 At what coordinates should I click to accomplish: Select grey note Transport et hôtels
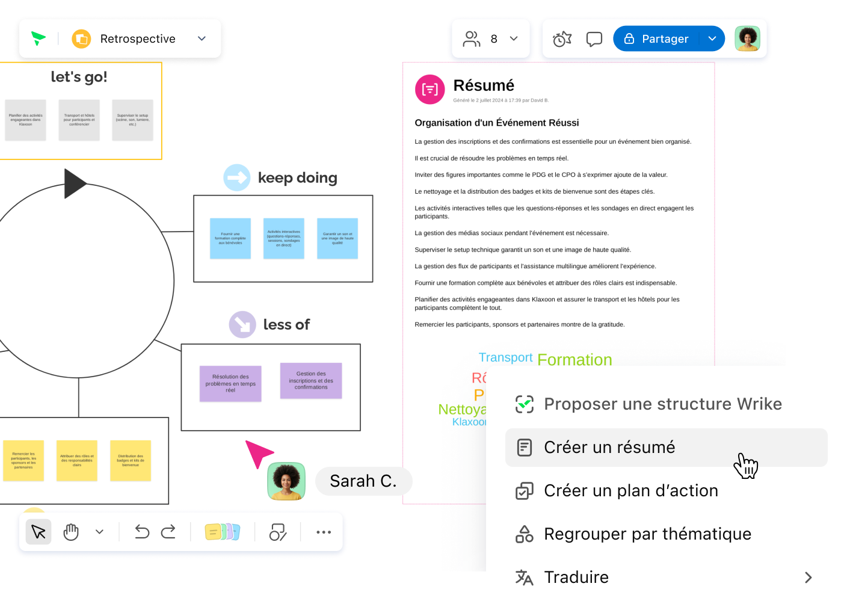(x=79, y=120)
